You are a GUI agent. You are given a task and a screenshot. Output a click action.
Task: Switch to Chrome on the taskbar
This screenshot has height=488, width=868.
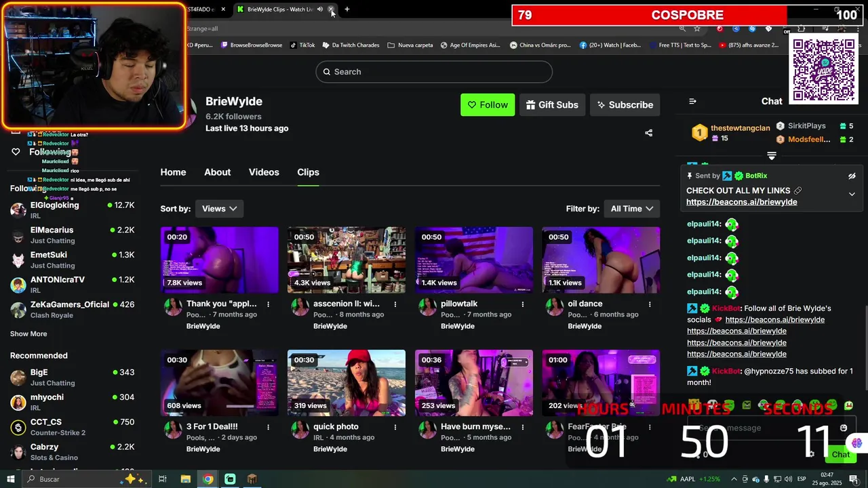click(x=208, y=479)
